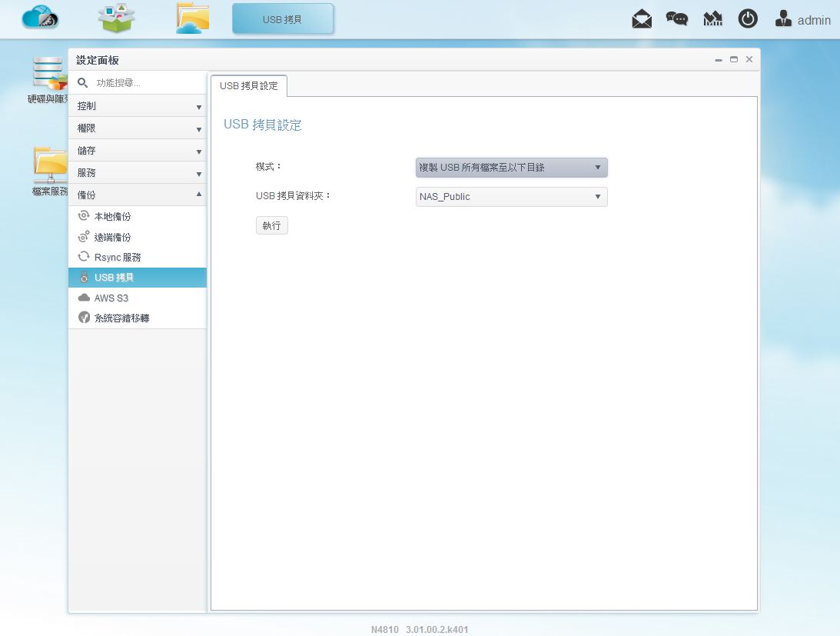
Task: Click the Rsync sync arrows icon
Action: tap(84, 256)
